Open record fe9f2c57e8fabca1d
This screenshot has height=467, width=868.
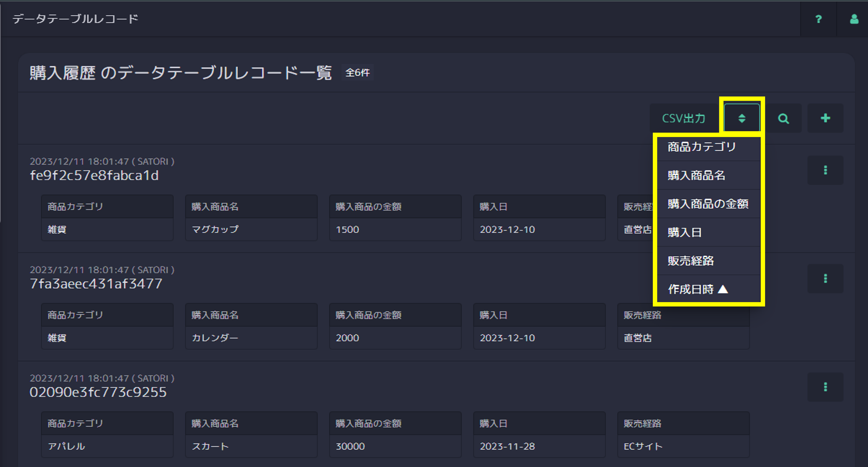coord(94,175)
